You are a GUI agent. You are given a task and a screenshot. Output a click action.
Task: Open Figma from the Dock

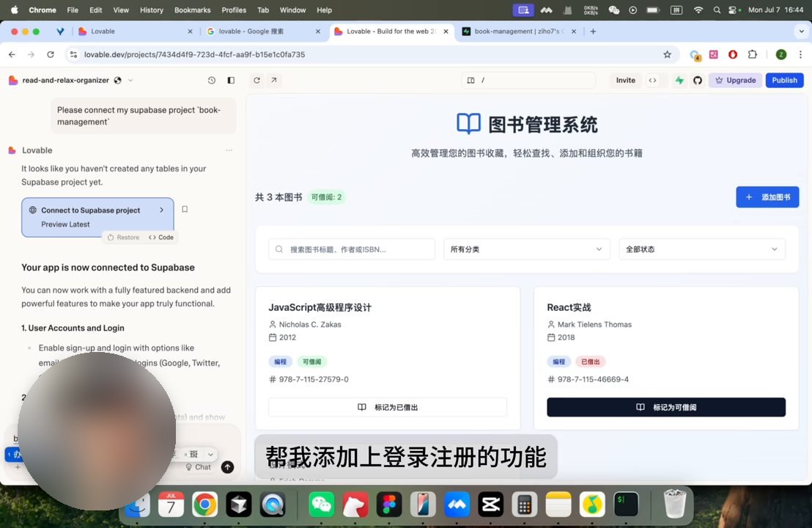click(x=389, y=504)
